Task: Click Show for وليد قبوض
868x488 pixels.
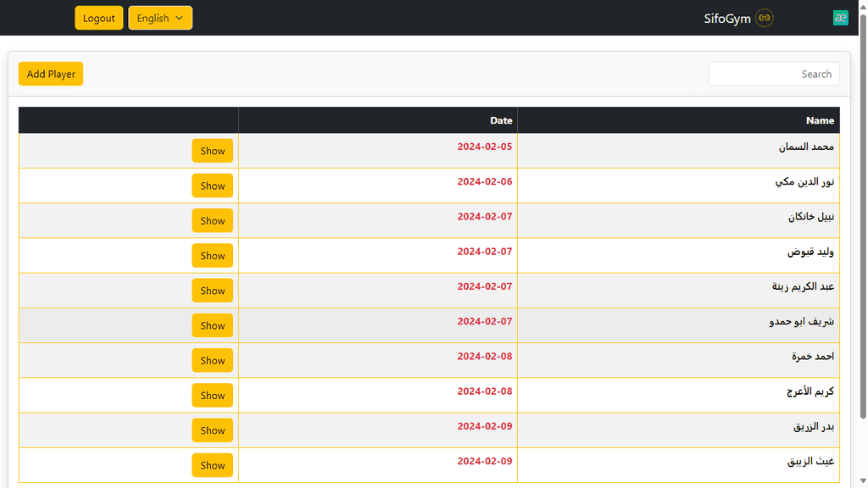Action: tap(213, 255)
